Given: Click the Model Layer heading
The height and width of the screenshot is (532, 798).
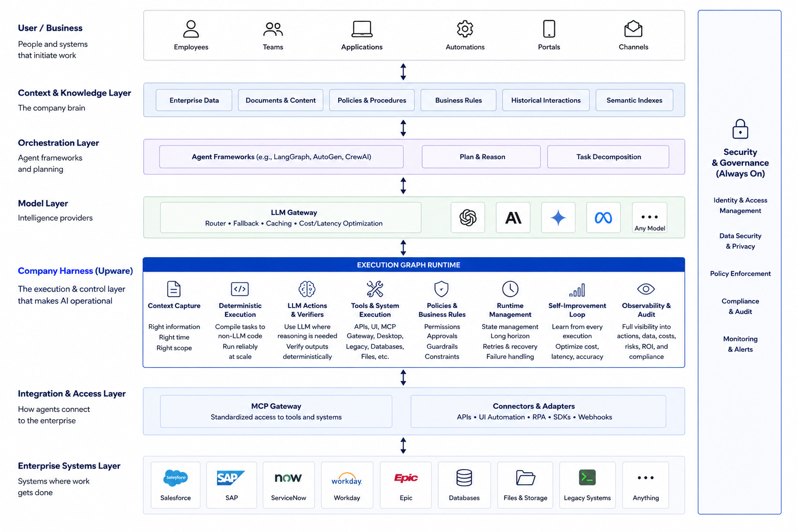Looking at the screenshot, I should pyautogui.click(x=43, y=204).
